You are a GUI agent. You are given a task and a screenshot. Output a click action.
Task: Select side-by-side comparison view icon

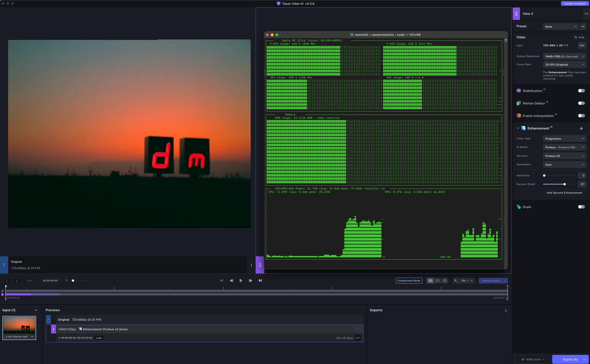(430, 280)
